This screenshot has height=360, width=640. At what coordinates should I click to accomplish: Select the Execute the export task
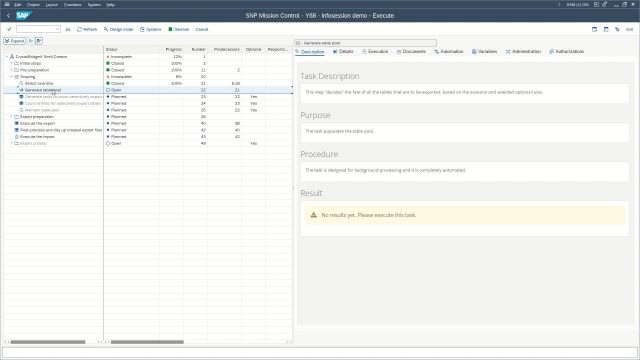point(38,123)
